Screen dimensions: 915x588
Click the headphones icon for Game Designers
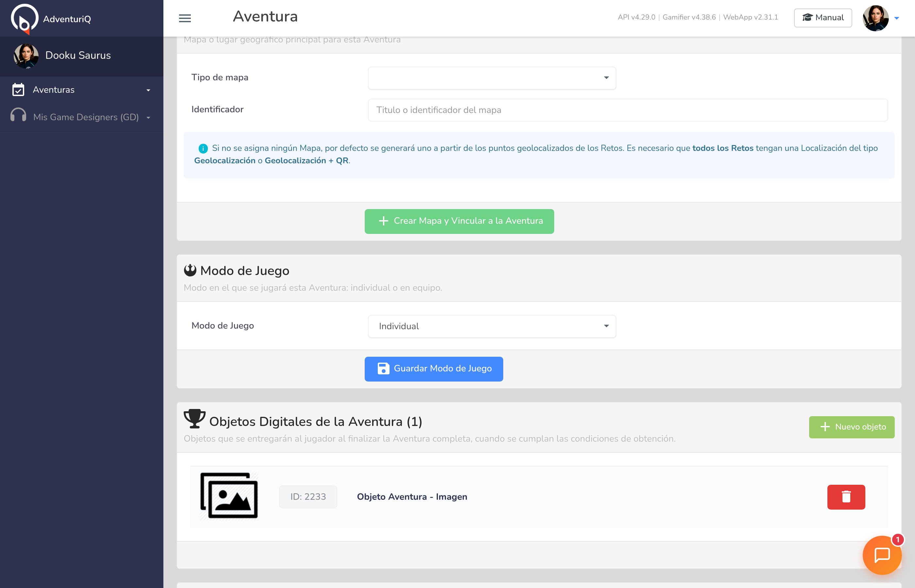(x=18, y=115)
